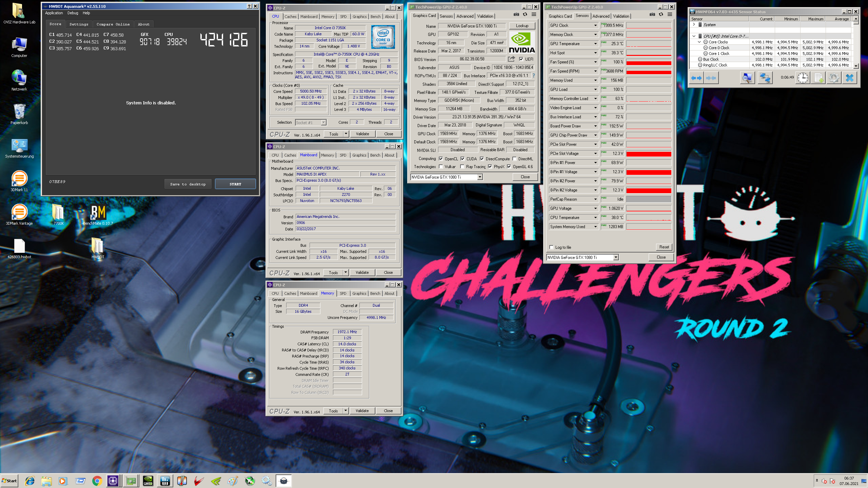Screen dimensions: 868x488
Task: Open the Board Power Draw sensor dropdown
Action: click(595, 126)
